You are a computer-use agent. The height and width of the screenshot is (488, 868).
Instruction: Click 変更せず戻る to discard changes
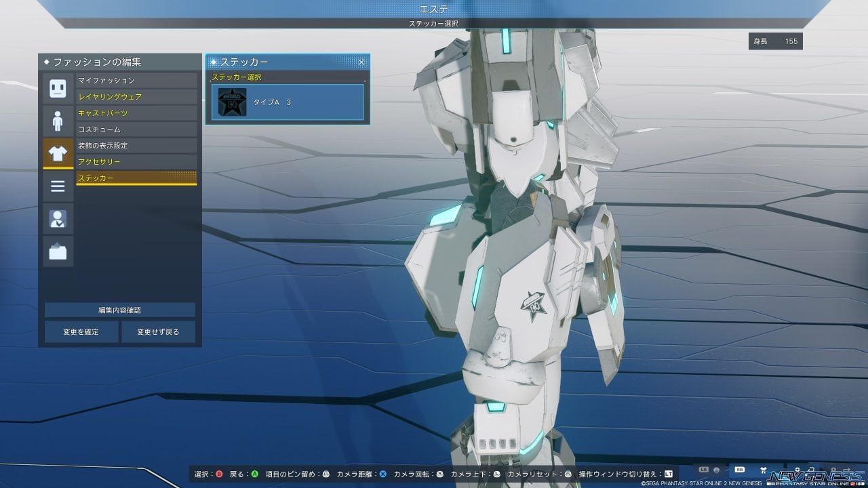(158, 332)
